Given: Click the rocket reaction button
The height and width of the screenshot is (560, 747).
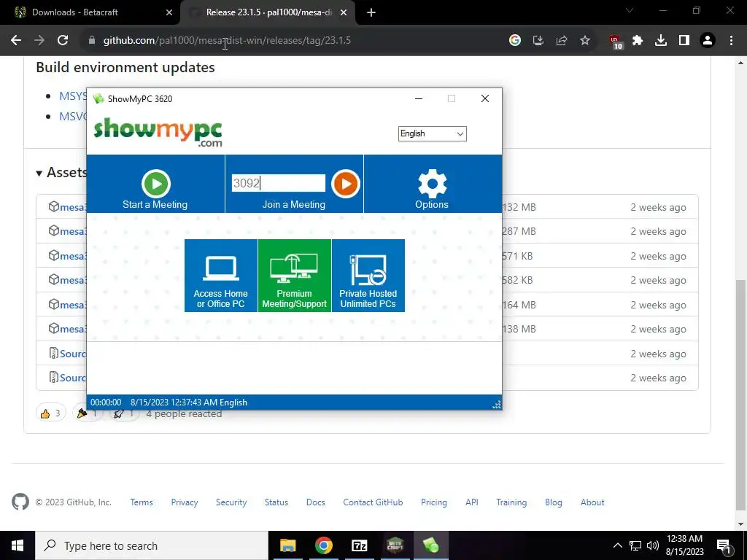Looking at the screenshot, I should pos(124,413).
